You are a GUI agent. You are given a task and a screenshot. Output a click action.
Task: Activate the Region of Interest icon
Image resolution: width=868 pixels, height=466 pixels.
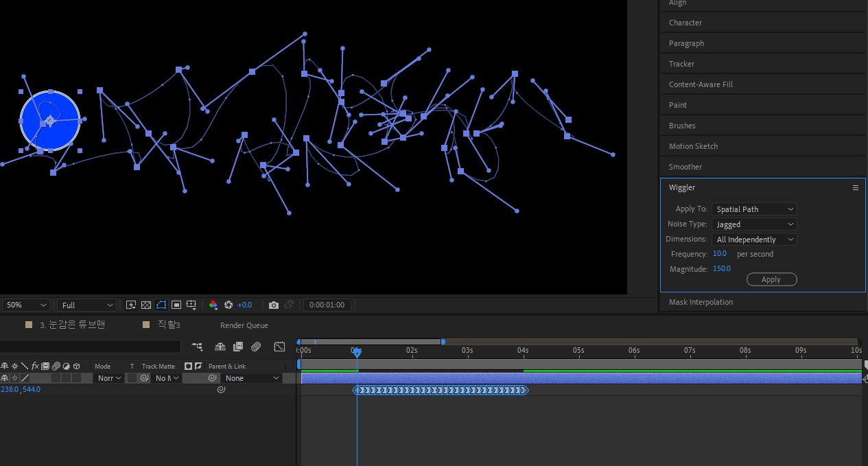coord(176,305)
